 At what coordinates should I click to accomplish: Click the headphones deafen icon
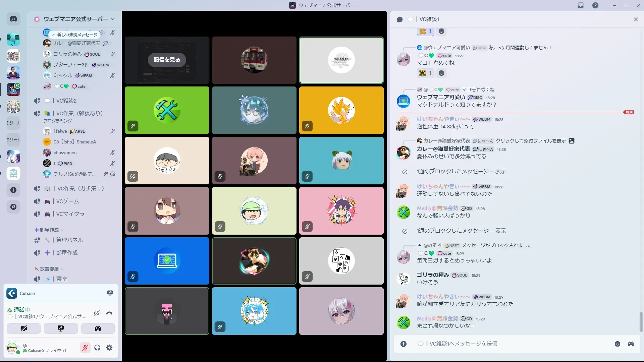(x=97, y=348)
